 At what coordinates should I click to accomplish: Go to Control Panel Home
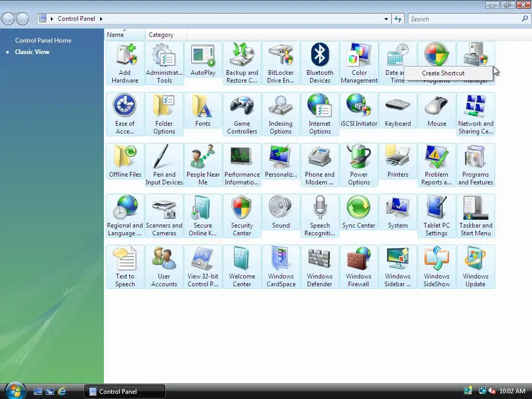(x=43, y=41)
